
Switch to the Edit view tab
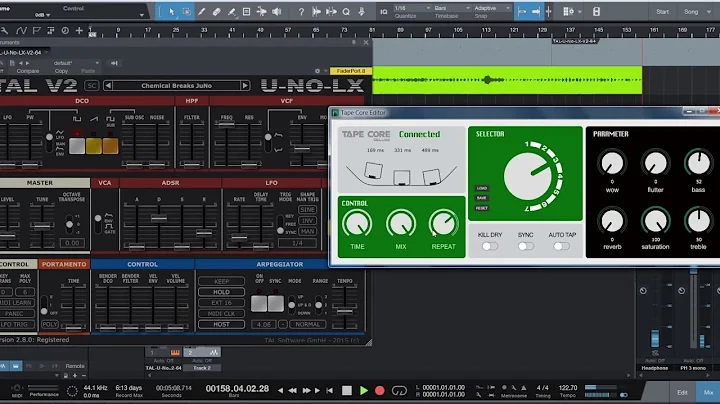[x=682, y=393]
